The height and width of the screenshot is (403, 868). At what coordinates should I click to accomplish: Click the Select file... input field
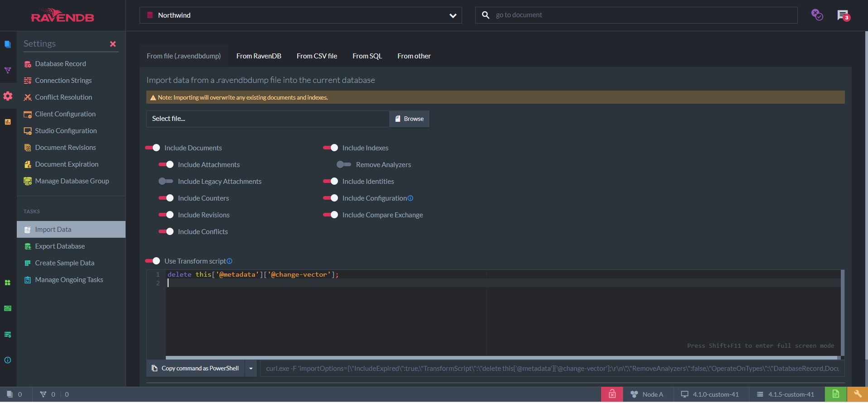[268, 119]
